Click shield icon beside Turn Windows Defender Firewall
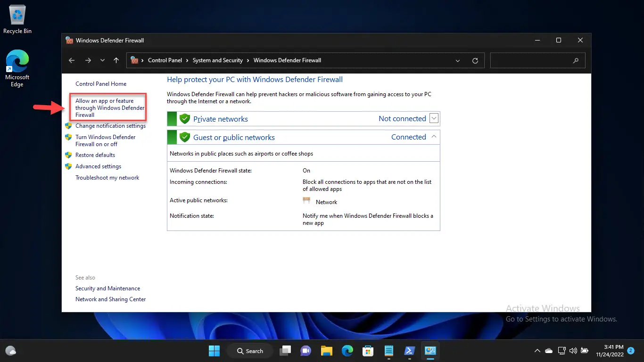Image resolution: width=644 pixels, height=362 pixels. click(68, 137)
